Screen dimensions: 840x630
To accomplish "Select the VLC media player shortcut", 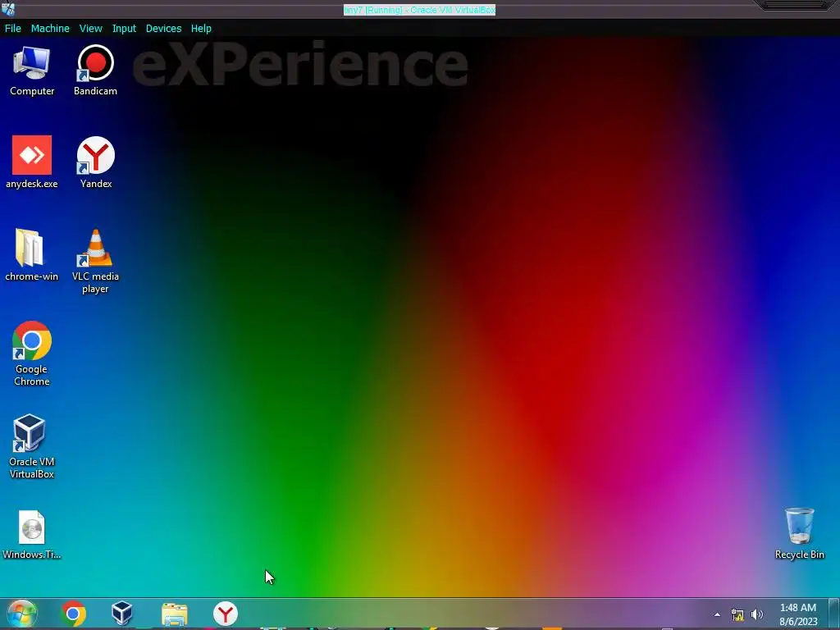I will click(x=95, y=262).
